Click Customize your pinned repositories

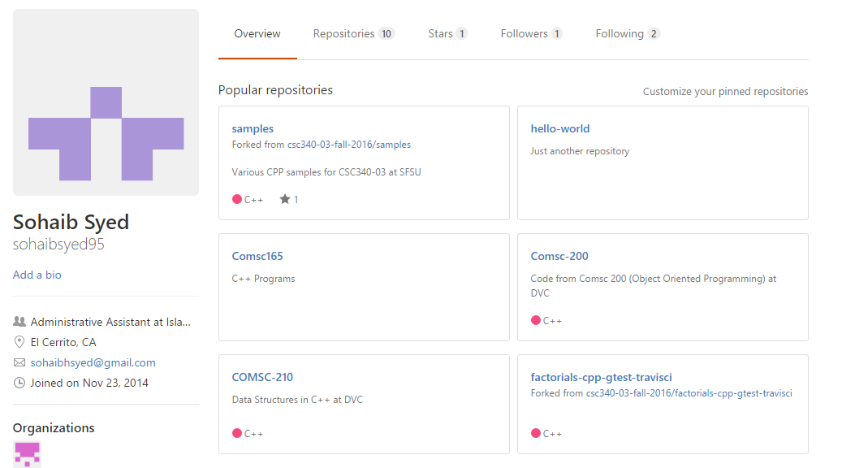[725, 91]
